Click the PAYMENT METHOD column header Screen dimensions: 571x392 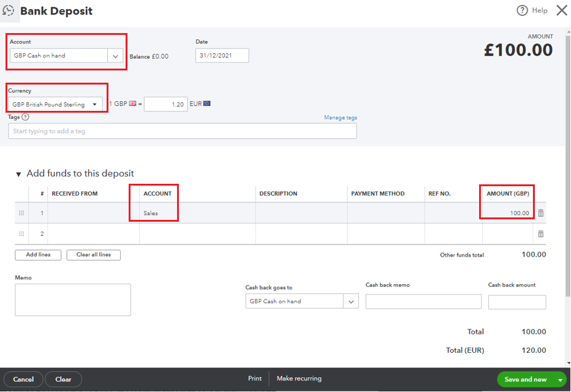tap(377, 194)
